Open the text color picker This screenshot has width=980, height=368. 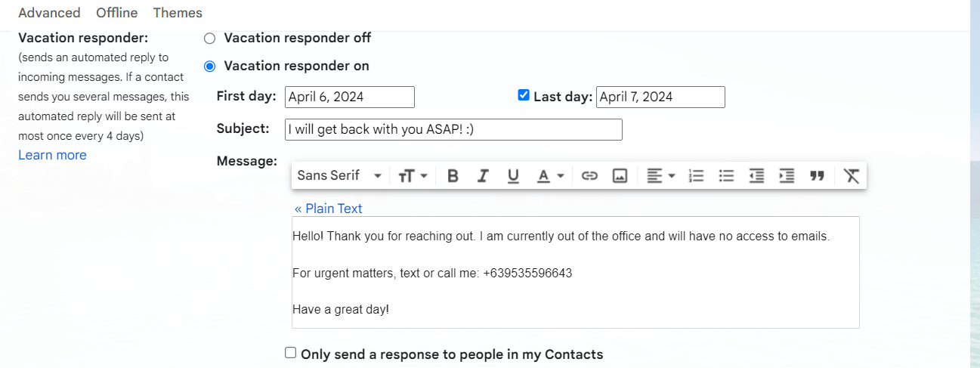tap(550, 176)
